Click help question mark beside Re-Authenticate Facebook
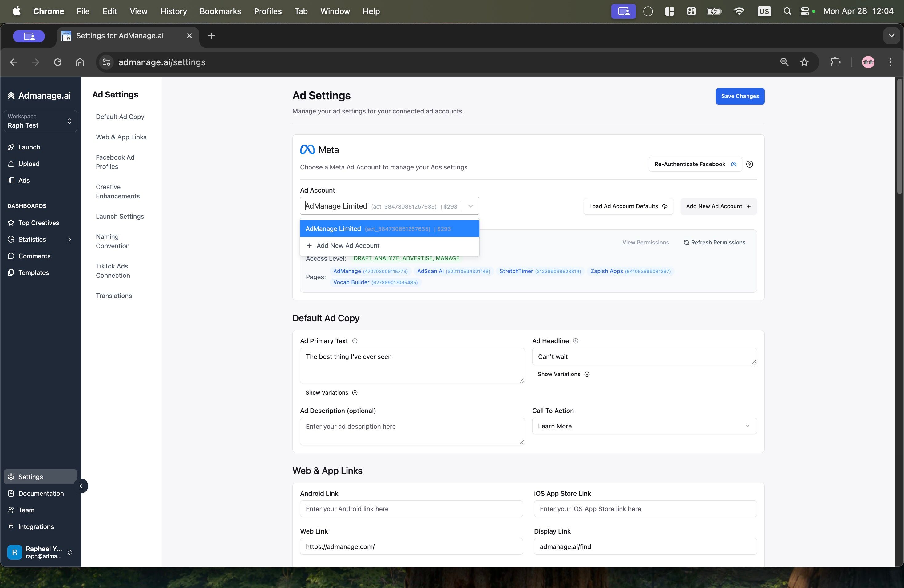 pyautogui.click(x=749, y=164)
